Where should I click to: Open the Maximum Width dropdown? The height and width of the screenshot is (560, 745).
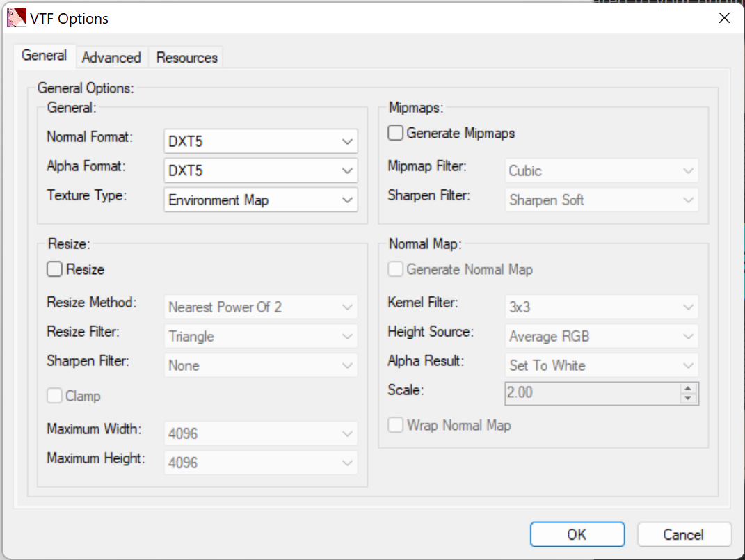pos(261,433)
